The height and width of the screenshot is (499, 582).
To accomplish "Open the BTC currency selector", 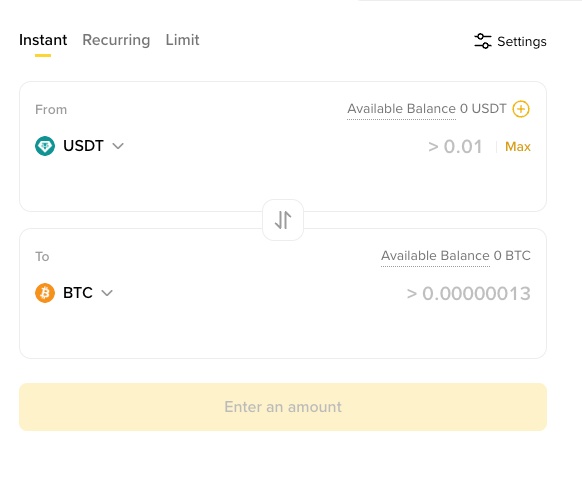I will tap(74, 293).
